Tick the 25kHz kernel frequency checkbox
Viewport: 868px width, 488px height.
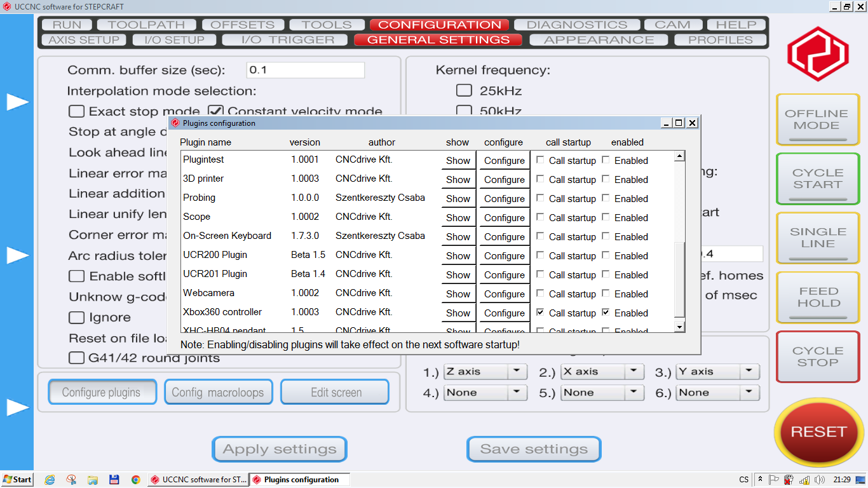pyautogui.click(x=464, y=90)
